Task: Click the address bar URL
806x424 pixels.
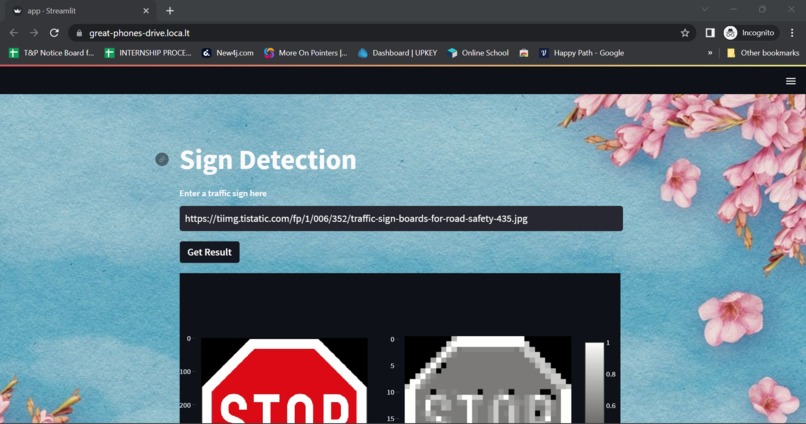Action: pos(139,33)
